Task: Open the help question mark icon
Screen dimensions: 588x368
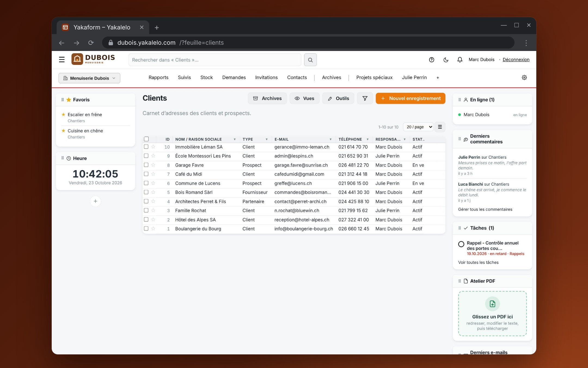Action: tap(431, 60)
